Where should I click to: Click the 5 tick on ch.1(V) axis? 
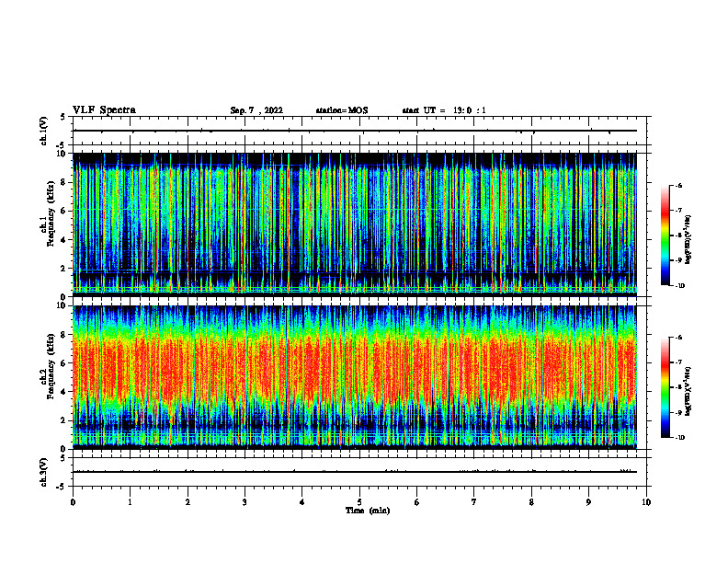(x=63, y=117)
